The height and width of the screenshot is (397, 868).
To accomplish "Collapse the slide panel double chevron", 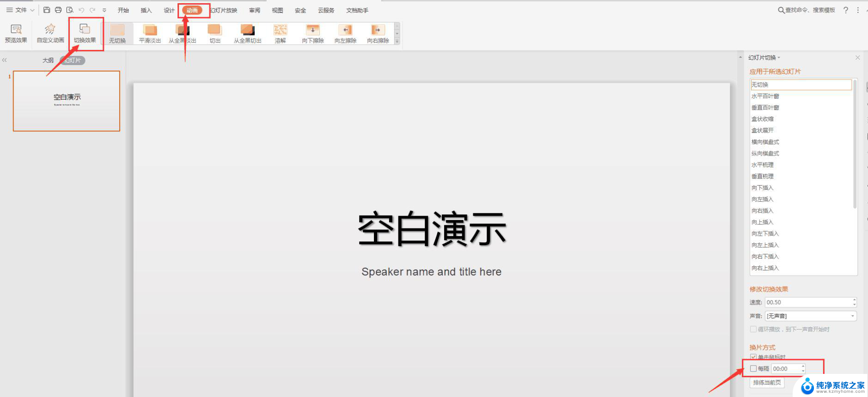I will [x=5, y=60].
